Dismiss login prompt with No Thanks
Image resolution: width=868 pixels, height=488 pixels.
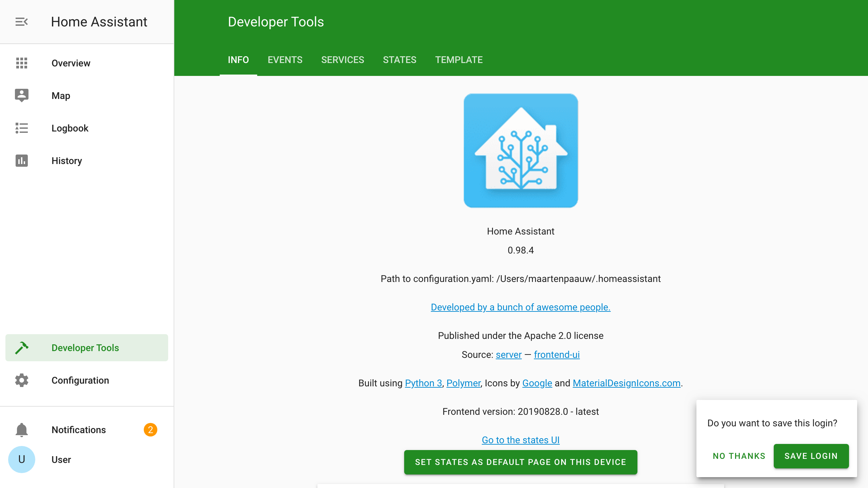coord(739,456)
